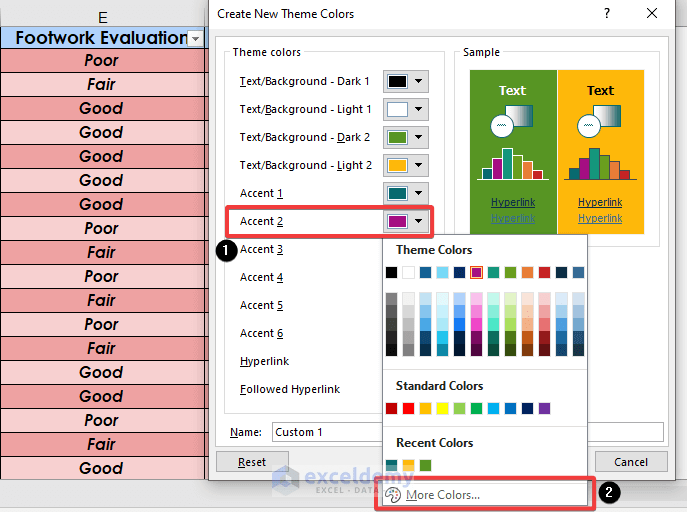Select light green in Standard Colors
Viewport: 687px width, 512px height.
click(459, 409)
